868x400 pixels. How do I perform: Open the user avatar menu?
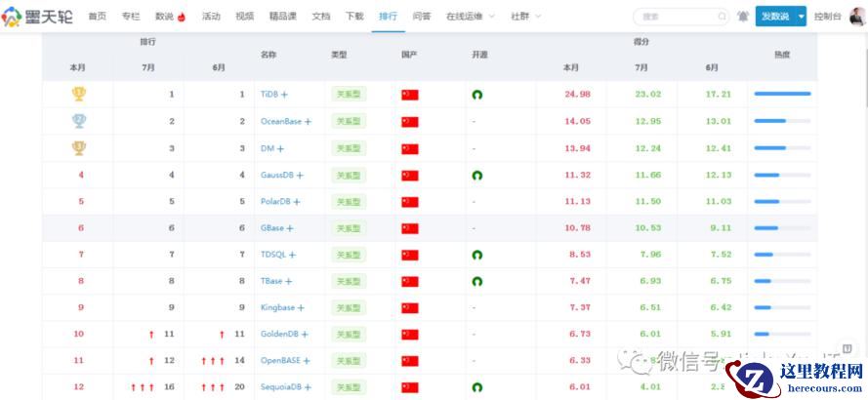click(x=857, y=17)
